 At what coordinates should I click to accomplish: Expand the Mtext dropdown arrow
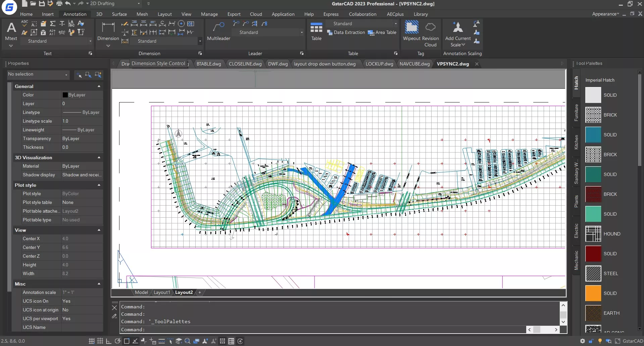[x=11, y=46]
